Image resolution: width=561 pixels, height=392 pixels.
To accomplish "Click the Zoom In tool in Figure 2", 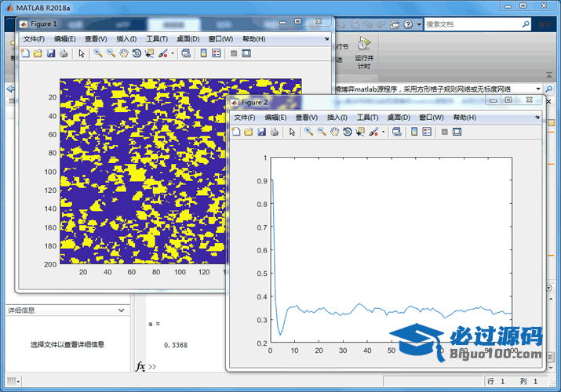I will pos(309,132).
